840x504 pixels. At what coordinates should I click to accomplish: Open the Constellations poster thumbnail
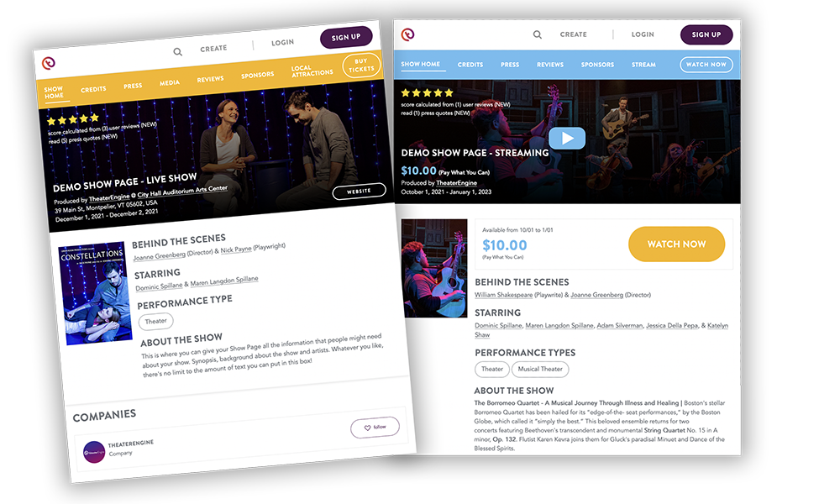96,293
